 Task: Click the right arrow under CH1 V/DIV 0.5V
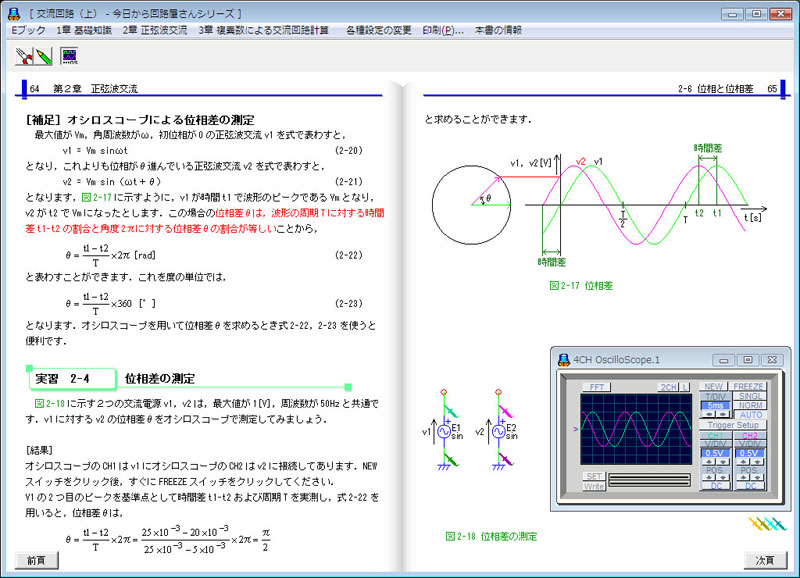click(723, 462)
